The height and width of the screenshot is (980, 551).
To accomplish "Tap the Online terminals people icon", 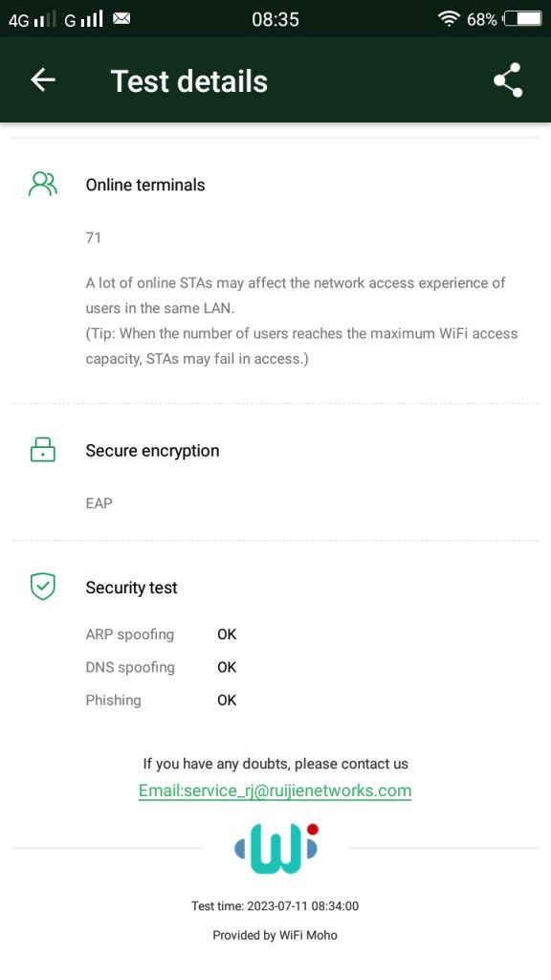I will coord(42,185).
